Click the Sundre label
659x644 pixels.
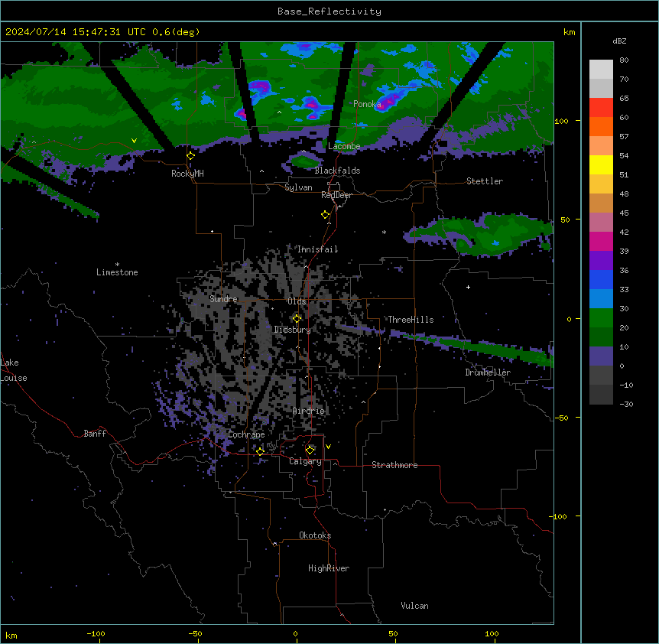pyautogui.click(x=223, y=299)
